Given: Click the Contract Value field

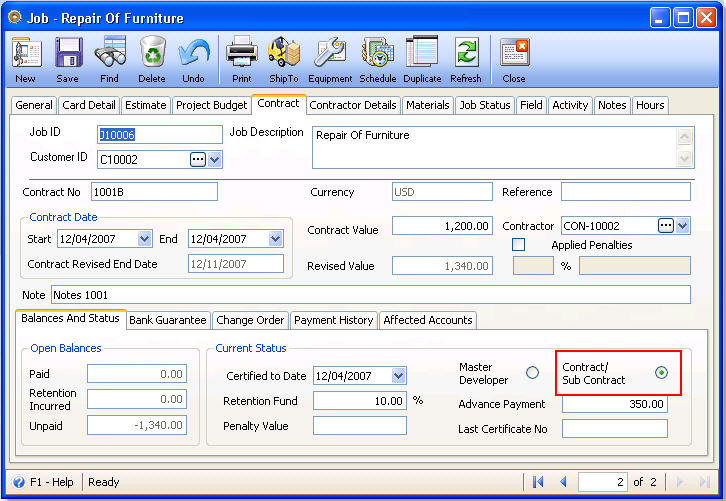Looking at the screenshot, I should tap(442, 226).
